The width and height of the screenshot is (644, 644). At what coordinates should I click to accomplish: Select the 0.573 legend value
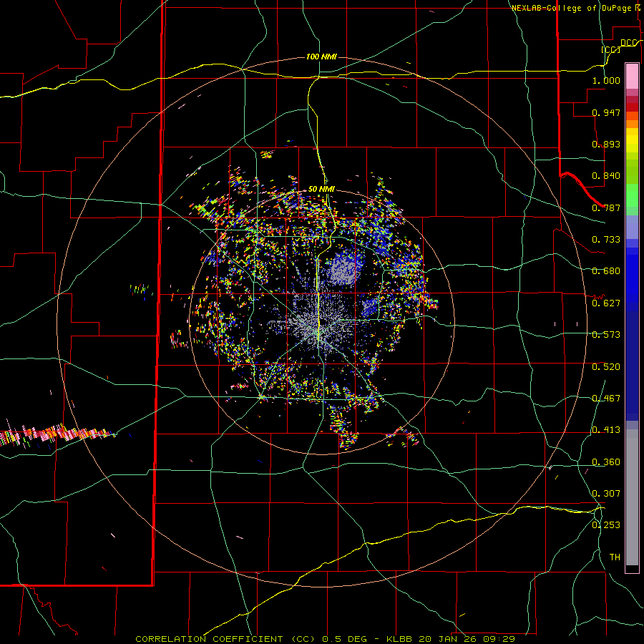pos(606,335)
